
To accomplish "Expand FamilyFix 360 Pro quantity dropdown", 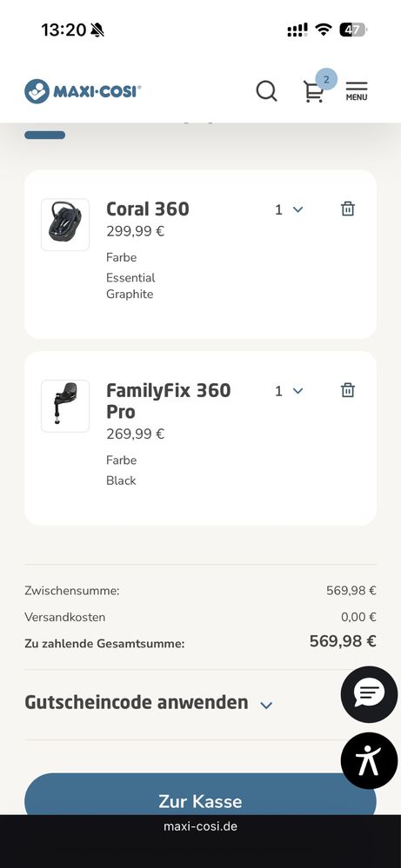I will click(289, 391).
